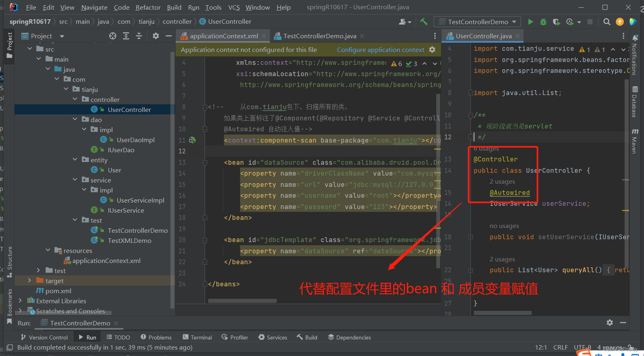Image resolution: width=644 pixels, height=356 pixels.
Task: Open Project panel gear options
Action: 156,36
